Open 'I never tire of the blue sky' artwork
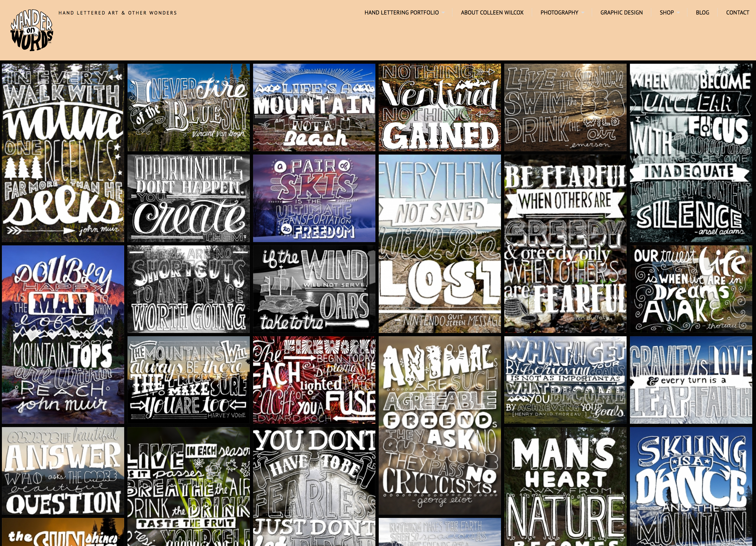Viewport: 756px width, 546px height. (x=188, y=107)
